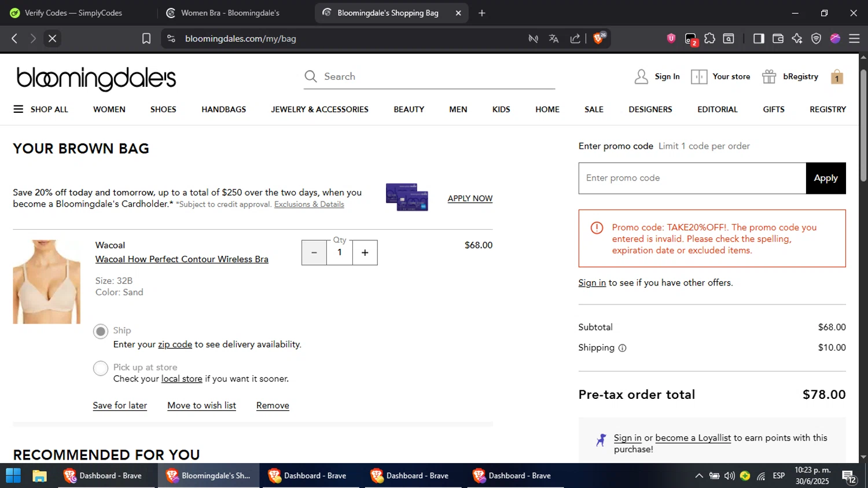Click the share page icon
The width and height of the screenshot is (868, 488).
(575, 39)
